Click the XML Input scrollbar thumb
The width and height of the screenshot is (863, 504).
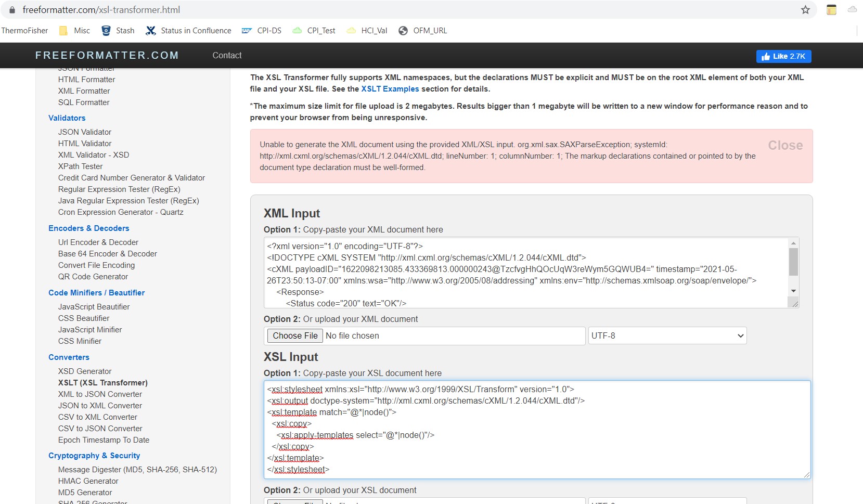793,262
